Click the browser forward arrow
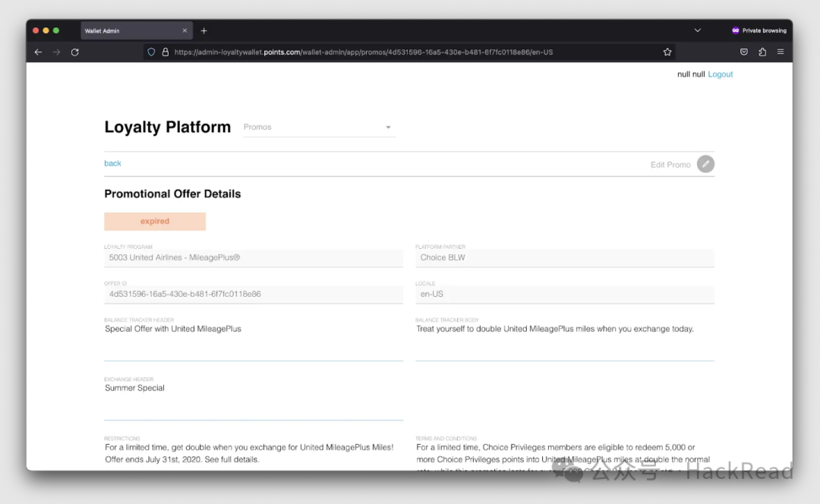820x504 pixels. [56, 52]
